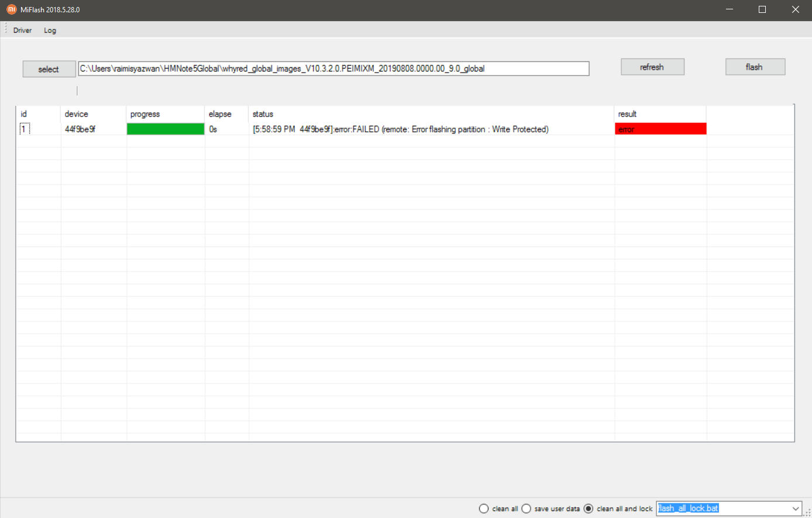
Task: Minimize the MiFlash window
Action: pos(730,9)
